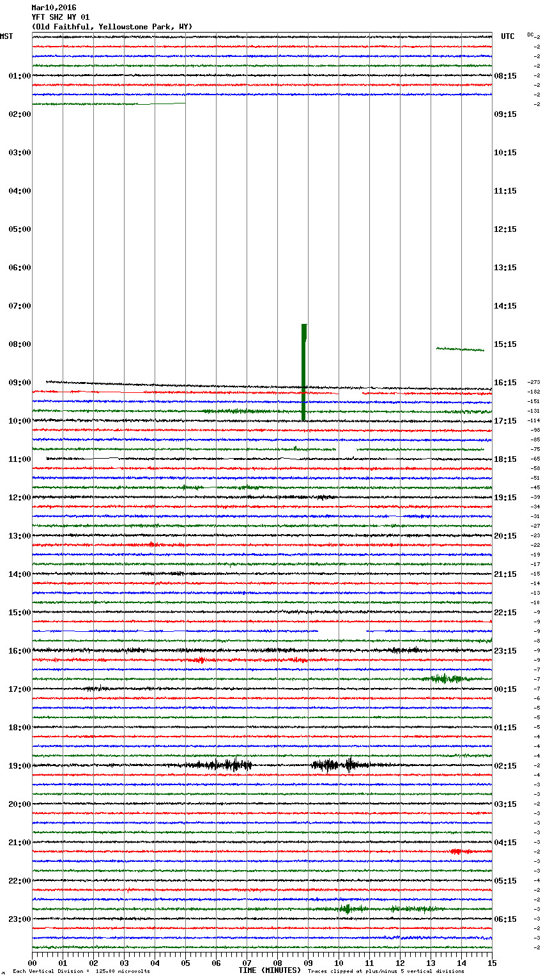The width and height of the screenshot is (543, 980).
Task: Click the date text "Mar10,2016"
Action: 54,8
